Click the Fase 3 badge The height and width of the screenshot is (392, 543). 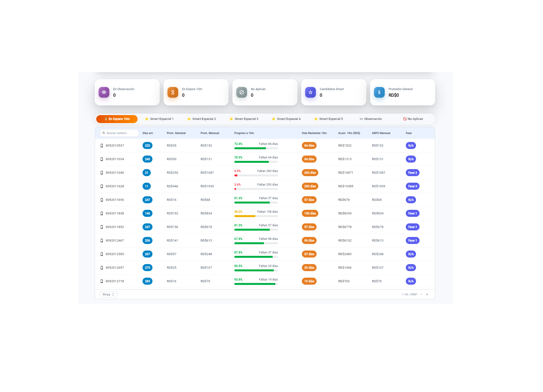point(412,186)
